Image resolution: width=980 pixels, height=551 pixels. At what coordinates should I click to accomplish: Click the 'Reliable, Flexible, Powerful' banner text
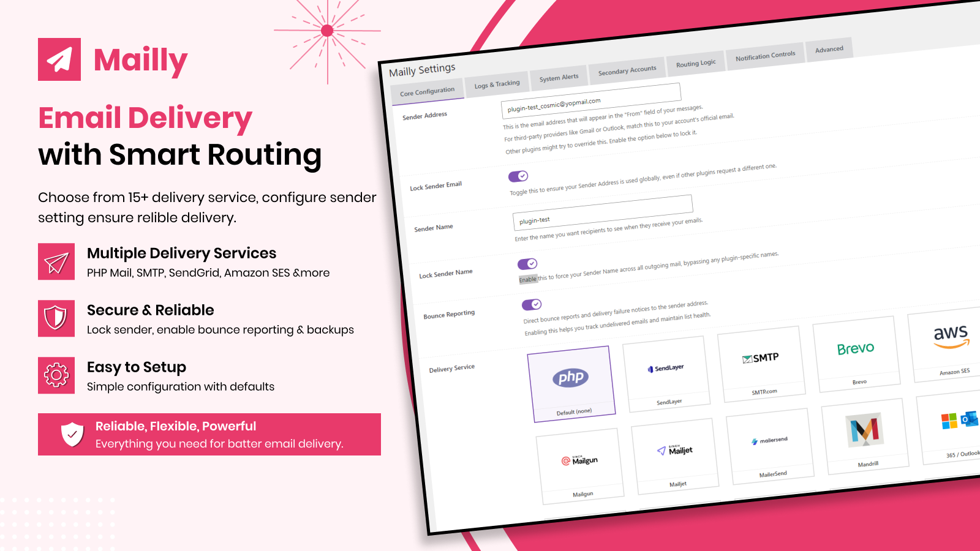(x=175, y=426)
